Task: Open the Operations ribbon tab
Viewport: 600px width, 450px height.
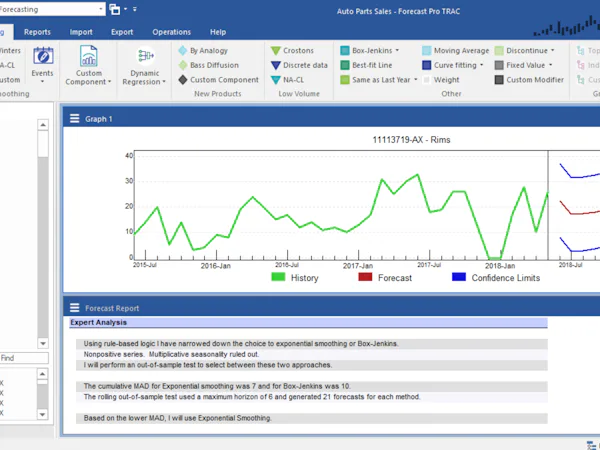Action: click(x=171, y=32)
